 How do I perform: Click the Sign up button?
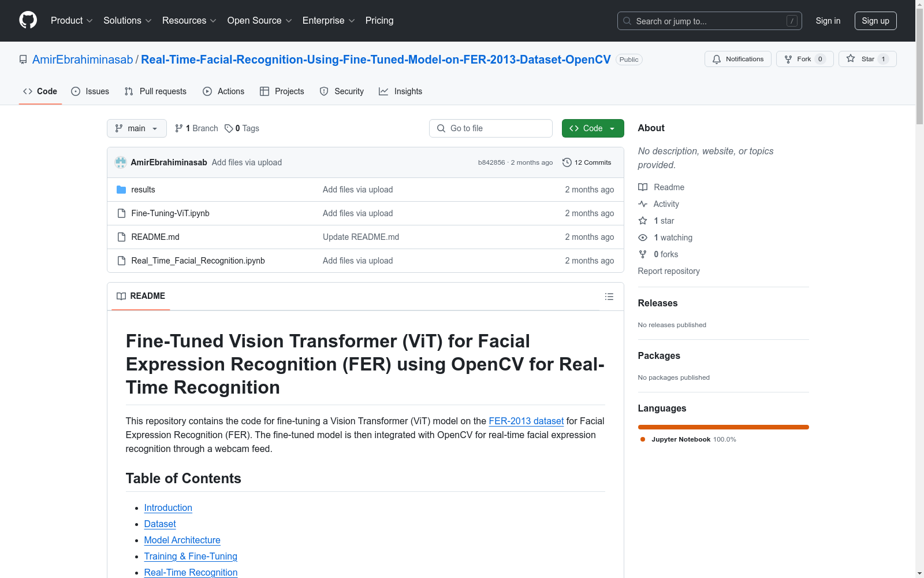point(875,21)
